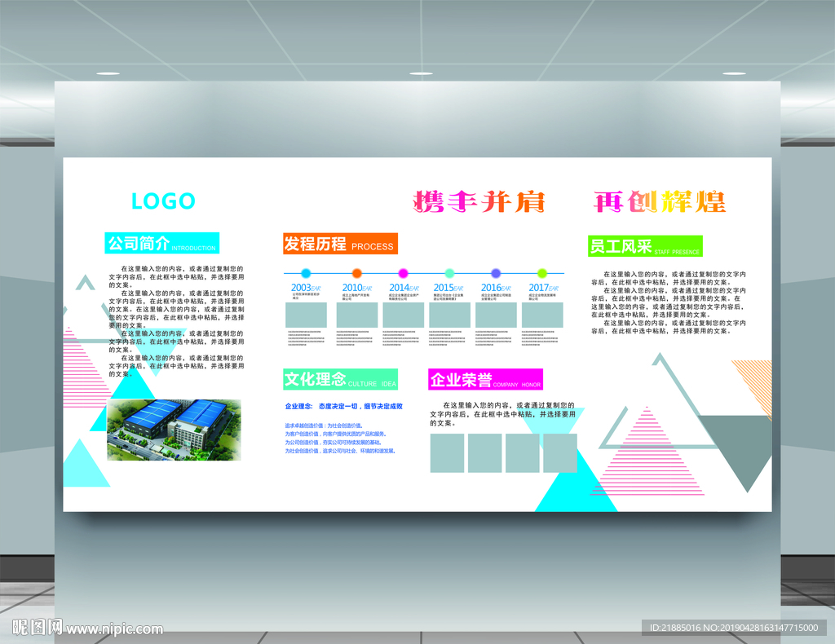Select the orange 2010 timeline marker
The height and width of the screenshot is (644, 835).
coord(356,273)
